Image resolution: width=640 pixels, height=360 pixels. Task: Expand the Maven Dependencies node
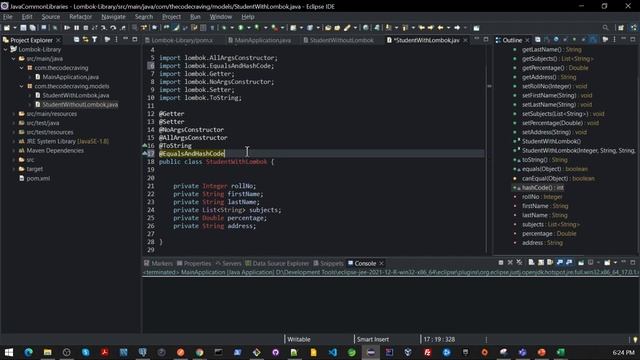tap(14, 151)
